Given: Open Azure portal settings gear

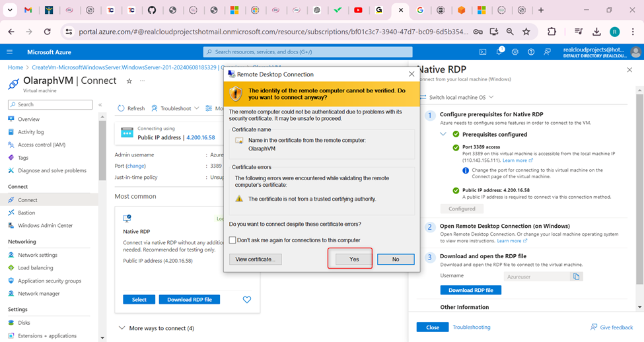Looking at the screenshot, I should coord(515,52).
